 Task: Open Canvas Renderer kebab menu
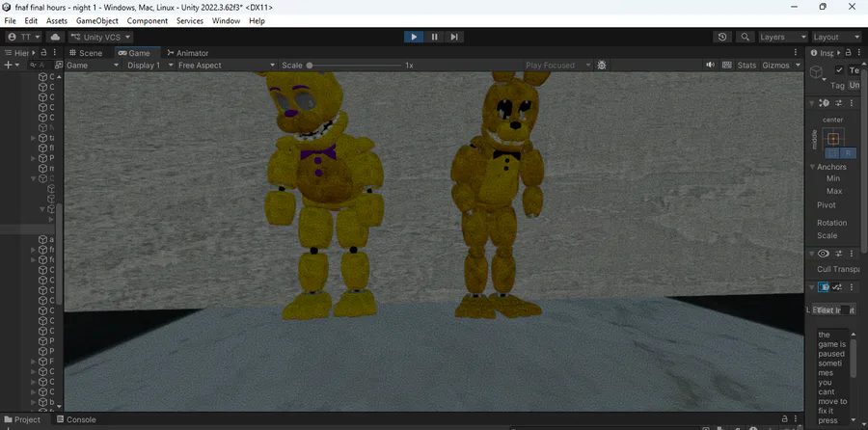852,254
